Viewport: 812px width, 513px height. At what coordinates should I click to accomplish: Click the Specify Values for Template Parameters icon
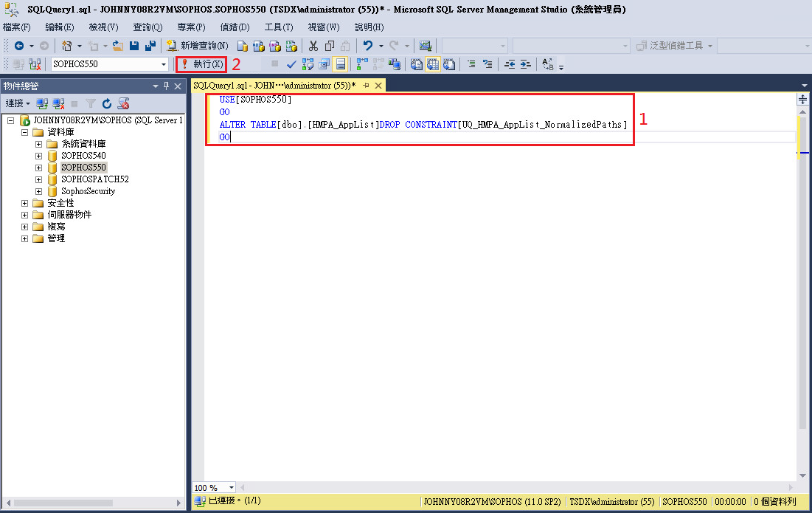pyautogui.click(x=547, y=64)
